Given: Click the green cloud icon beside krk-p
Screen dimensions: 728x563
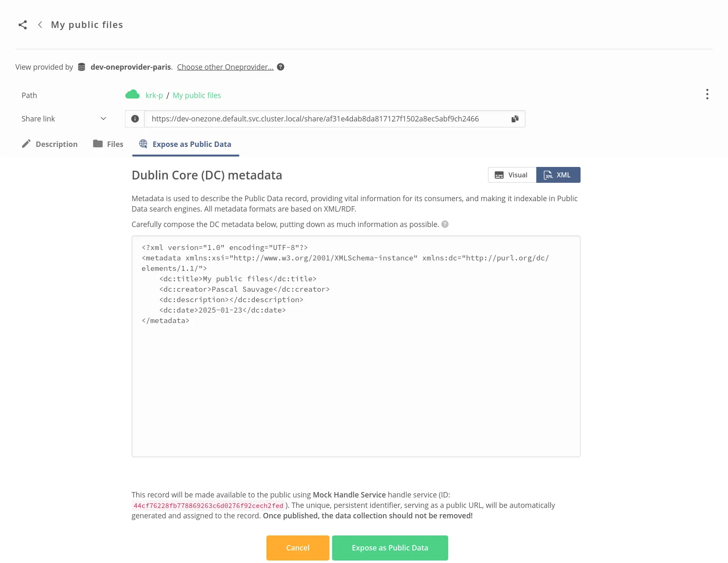Looking at the screenshot, I should [x=132, y=94].
